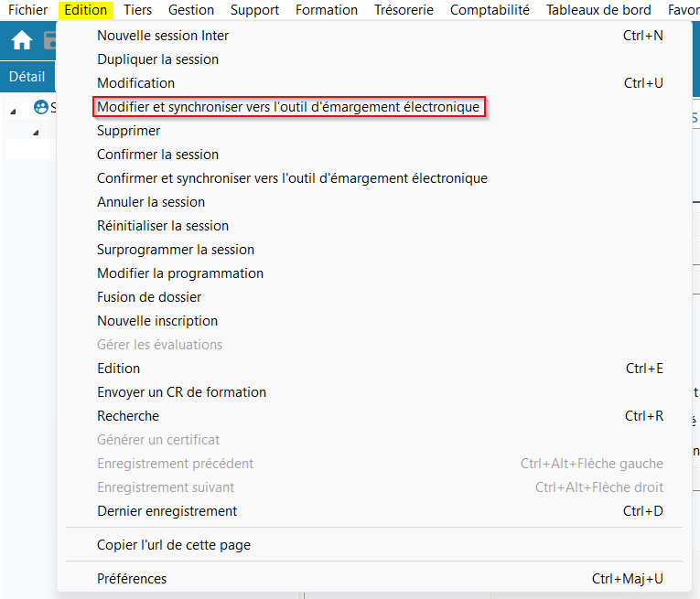The height and width of the screenshot is (599, 700).
Task: Select Envoyer un CR de formation
Action: click(x=181, y=392)
